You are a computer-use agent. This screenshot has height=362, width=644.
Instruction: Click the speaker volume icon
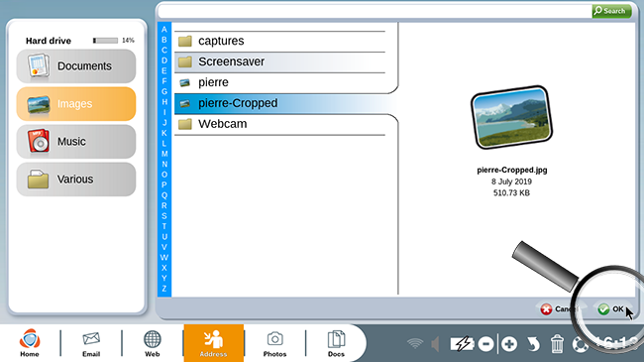point(435,344)
